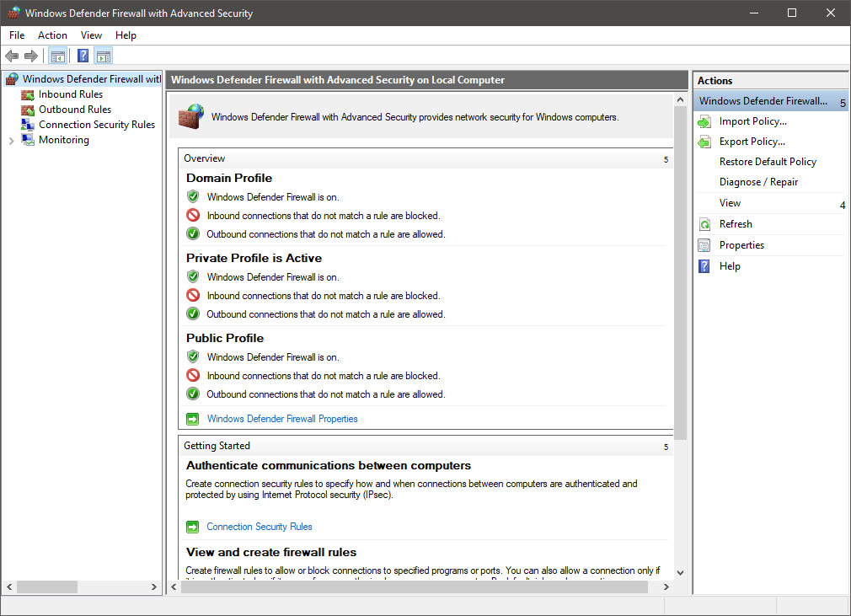Select Outbound Rules in the tree
Viewport: 851px width, 616px height.
pos(75,110)
